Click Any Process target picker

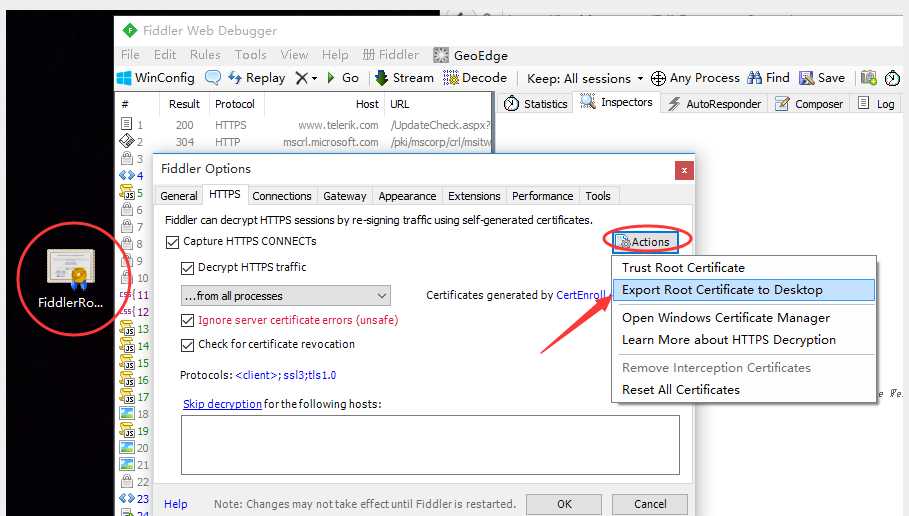tap(695, 78)
